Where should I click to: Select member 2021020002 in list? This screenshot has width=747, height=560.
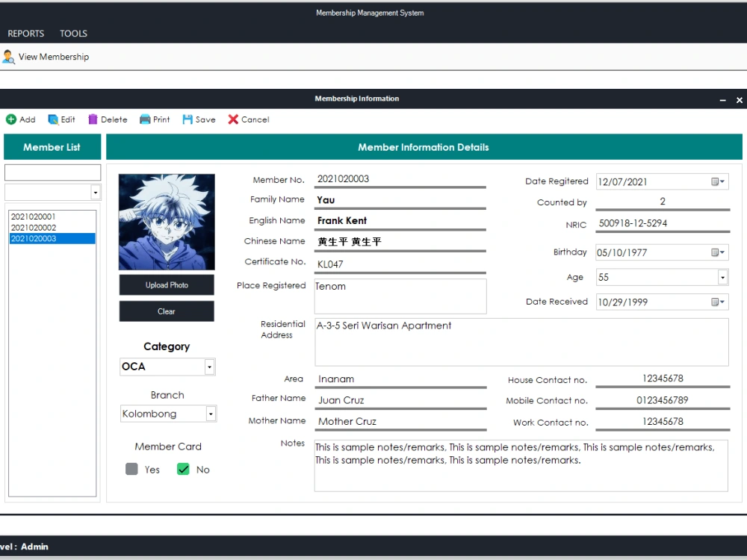pos(52,228)
